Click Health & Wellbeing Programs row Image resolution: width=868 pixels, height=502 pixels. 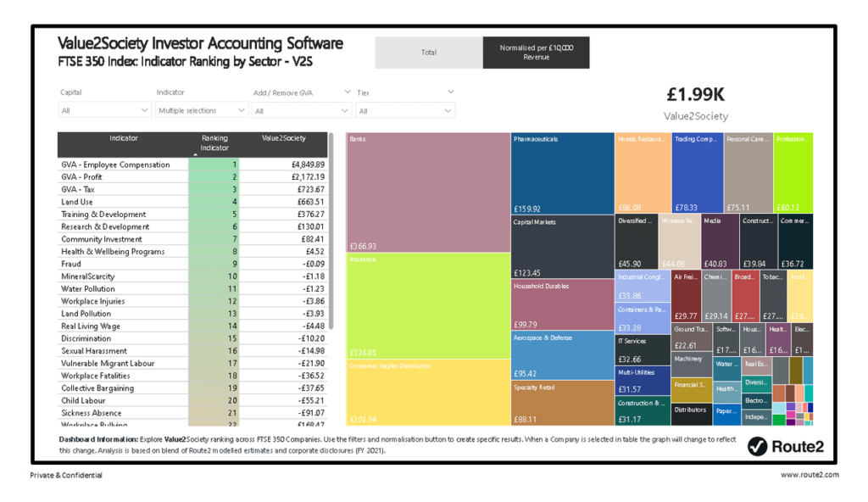coord(192,252)
